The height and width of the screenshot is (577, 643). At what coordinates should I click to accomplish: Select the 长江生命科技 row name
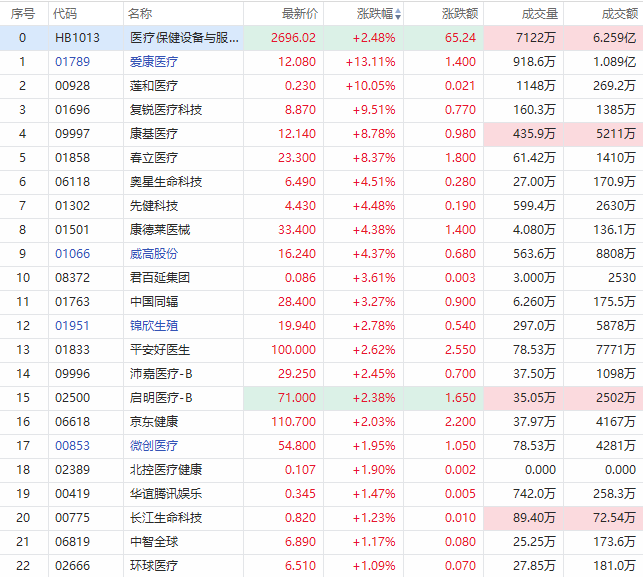tap(166, 518)
